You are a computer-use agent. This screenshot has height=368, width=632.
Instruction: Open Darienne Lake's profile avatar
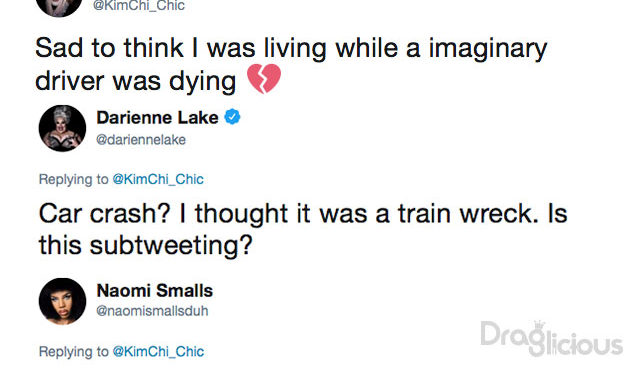click(x=62, y=128)
